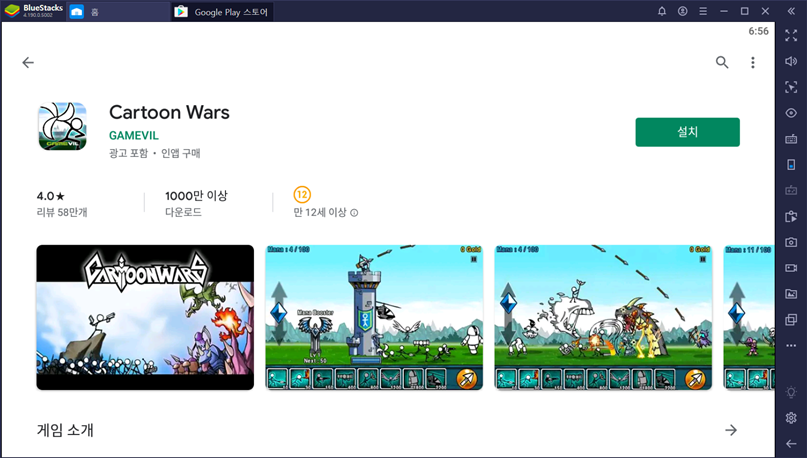
Task: Open the 게임 소개 arrow
Action: [x=731, y=430]
